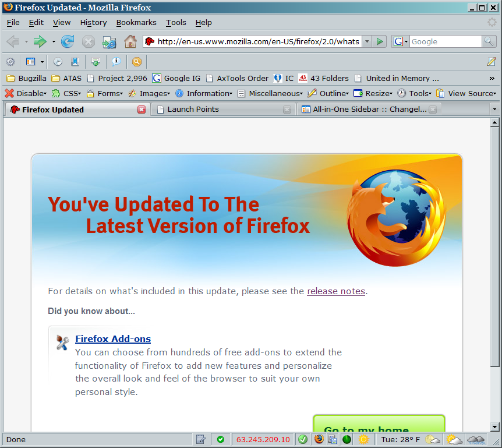This screenshot has width=502, height=448.
Task: Open the View menu
Action: click(x=62, y=22)
